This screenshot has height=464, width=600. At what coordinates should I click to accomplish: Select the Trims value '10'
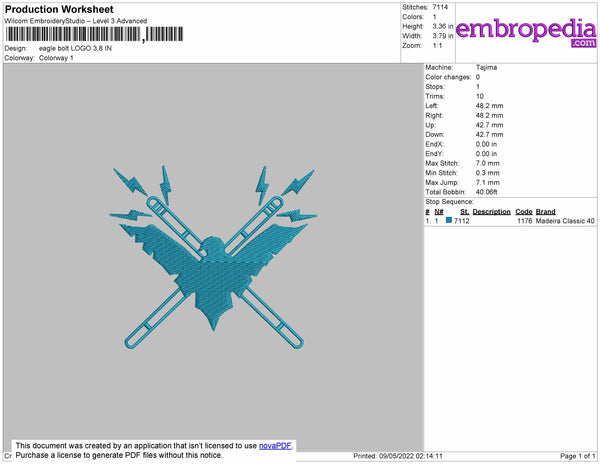pyautogui.click(x=480, y=96)
